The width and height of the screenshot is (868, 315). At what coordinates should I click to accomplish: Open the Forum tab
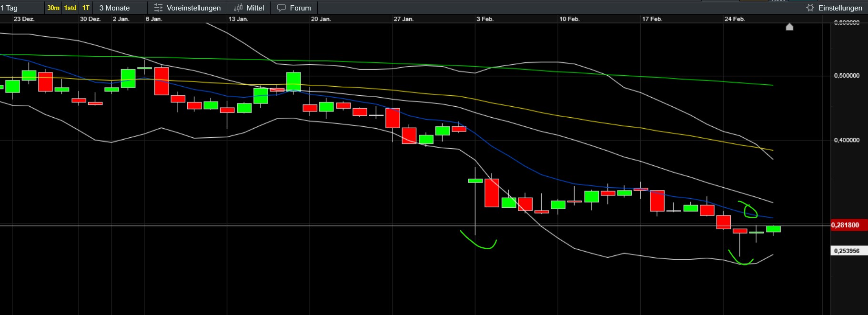pyautogui.click(x=294, y=8)
